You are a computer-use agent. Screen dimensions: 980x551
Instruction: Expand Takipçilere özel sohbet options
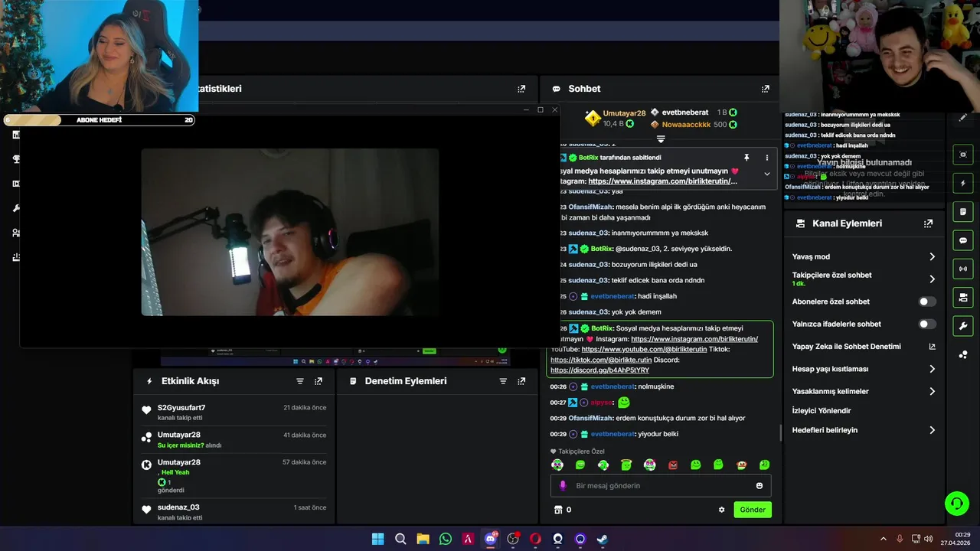pyautogui.click(x=932, y=279)
